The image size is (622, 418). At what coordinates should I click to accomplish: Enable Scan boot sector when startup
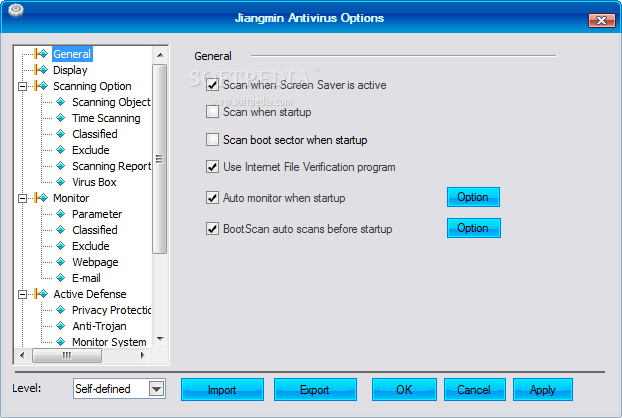point(212,140)
